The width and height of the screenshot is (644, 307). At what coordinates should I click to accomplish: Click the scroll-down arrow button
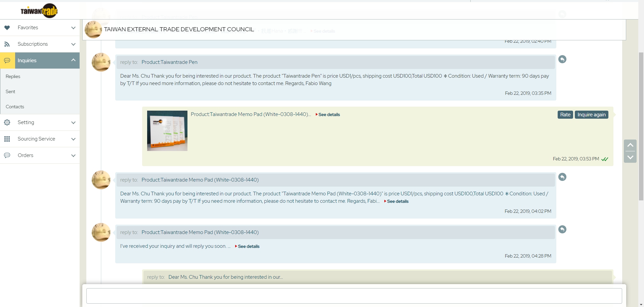630,157
